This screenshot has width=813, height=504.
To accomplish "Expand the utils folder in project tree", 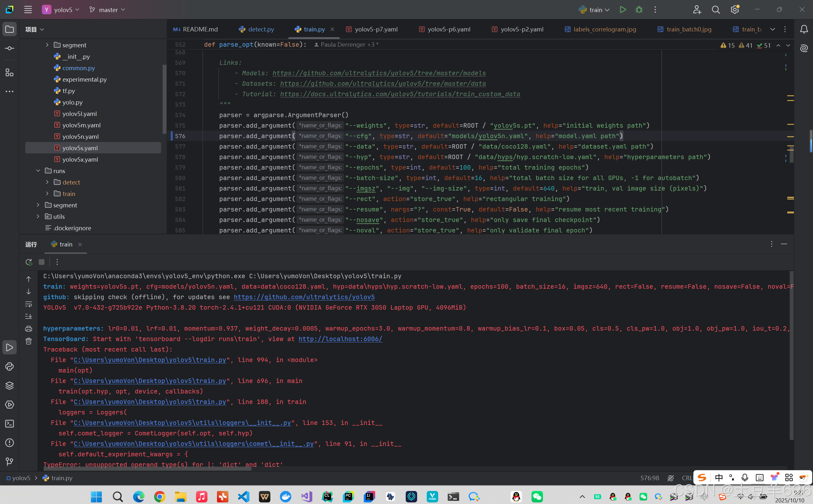I will coord(38,216).
